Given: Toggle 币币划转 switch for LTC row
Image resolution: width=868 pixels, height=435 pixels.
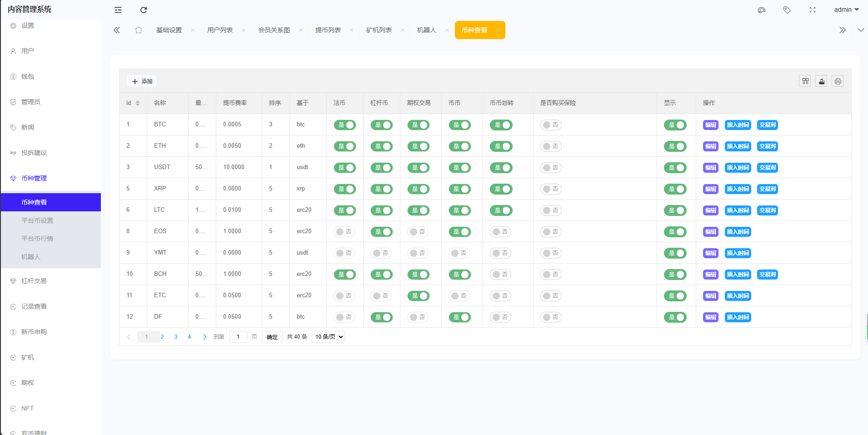Looking at the screenshot, I should pos(501,210).
